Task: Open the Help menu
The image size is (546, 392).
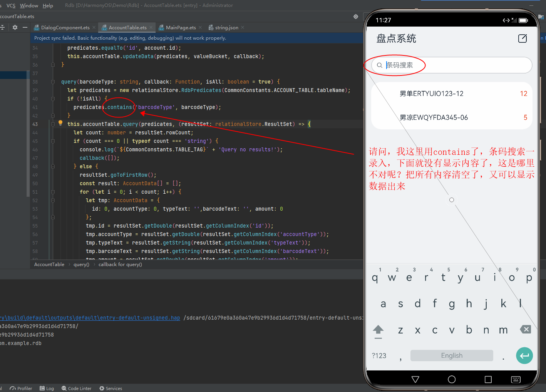Action: pos(48,5)
